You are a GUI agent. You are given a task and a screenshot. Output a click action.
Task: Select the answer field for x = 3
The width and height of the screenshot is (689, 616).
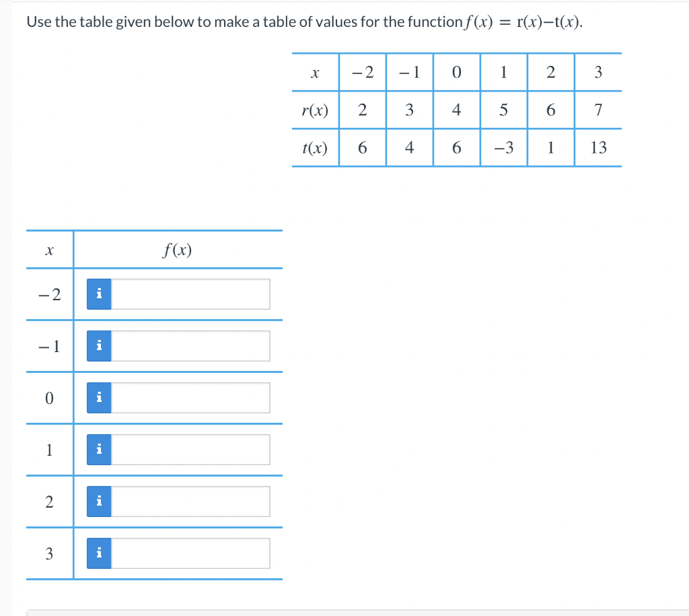190,553
